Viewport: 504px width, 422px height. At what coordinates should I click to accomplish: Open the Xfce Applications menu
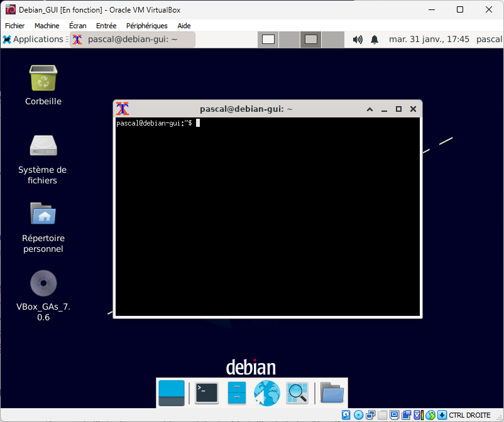(x=33, y=39)
